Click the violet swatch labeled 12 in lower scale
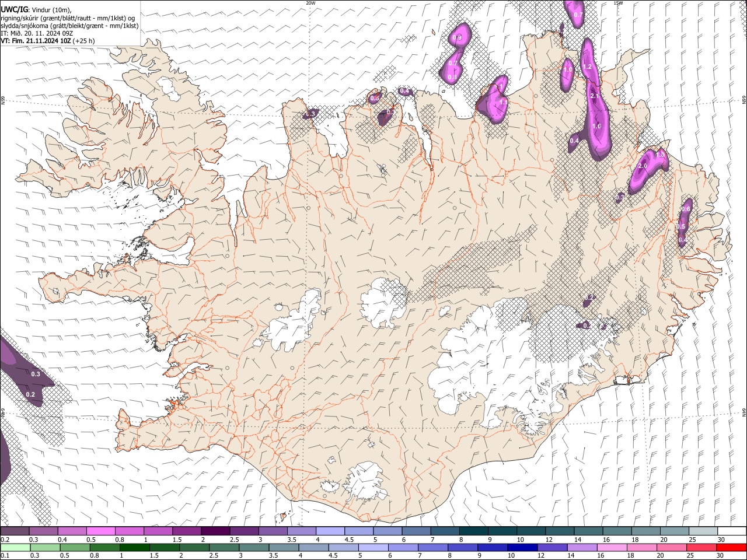This screenshot has height=560, width=747. 552,548
